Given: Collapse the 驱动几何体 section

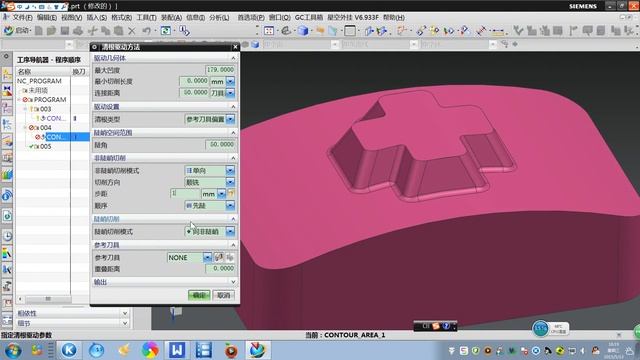Looking at the screenshot, I should coord(233,58).
